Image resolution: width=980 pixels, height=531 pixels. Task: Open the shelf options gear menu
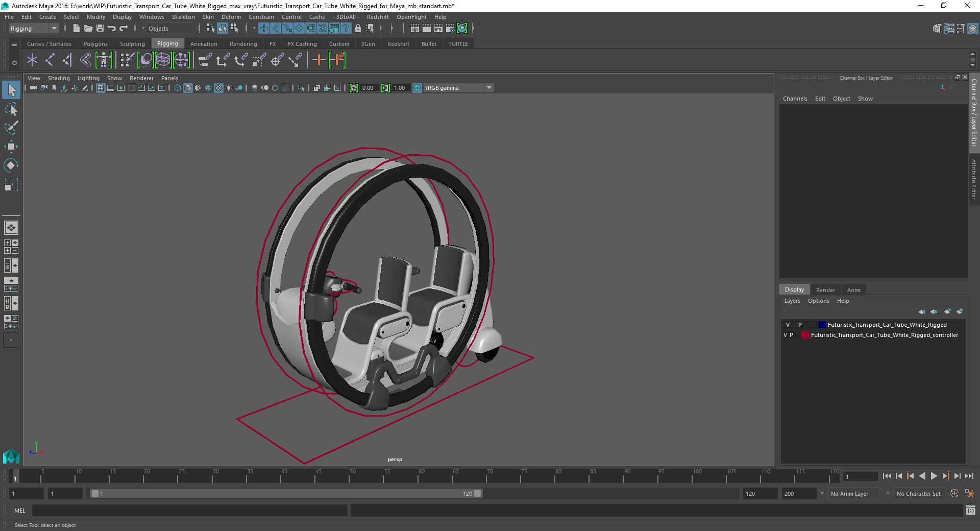(x=14, y=63)
